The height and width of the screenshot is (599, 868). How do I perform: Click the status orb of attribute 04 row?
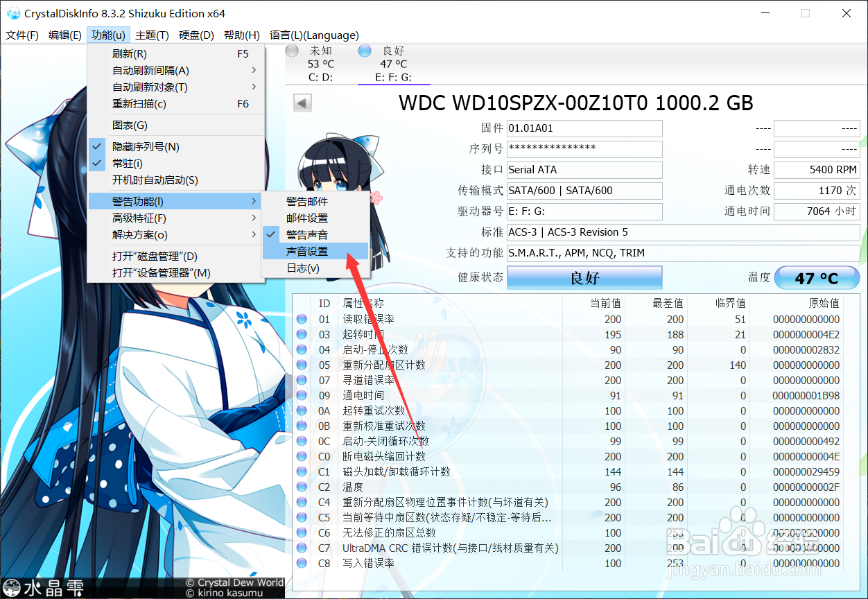302,350
